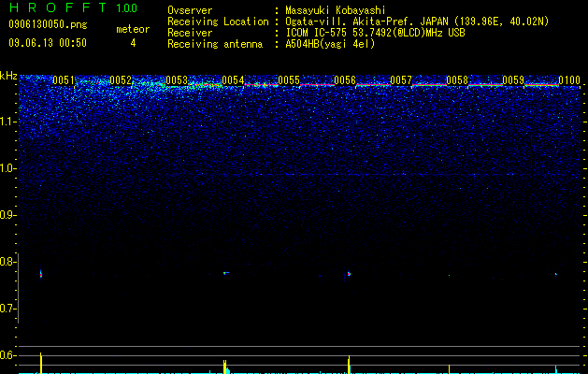This screenshot has width=588, height=374.
Task: Click the first meteor echo near 0.78 kHz
Action: click(x=41, y=274)
